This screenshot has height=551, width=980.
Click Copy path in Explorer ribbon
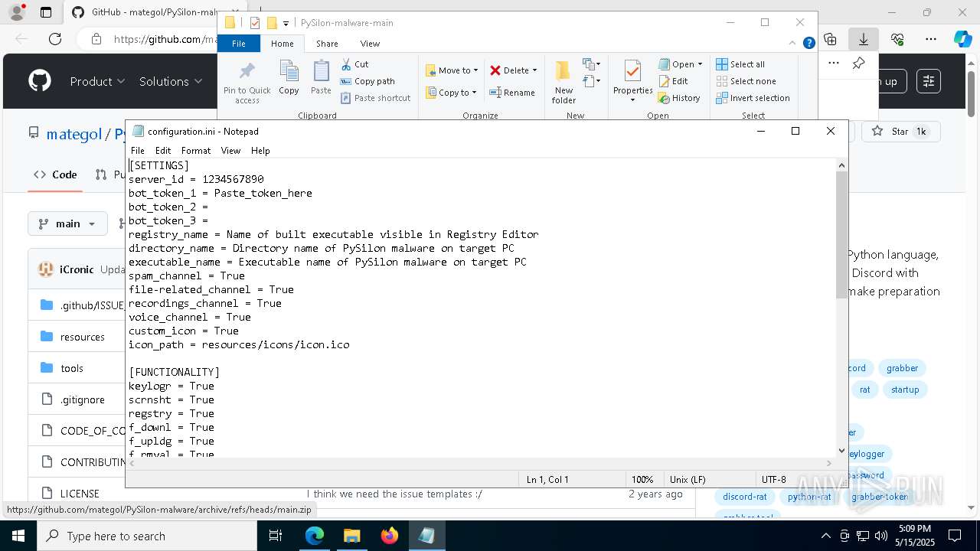coord(367,81)
